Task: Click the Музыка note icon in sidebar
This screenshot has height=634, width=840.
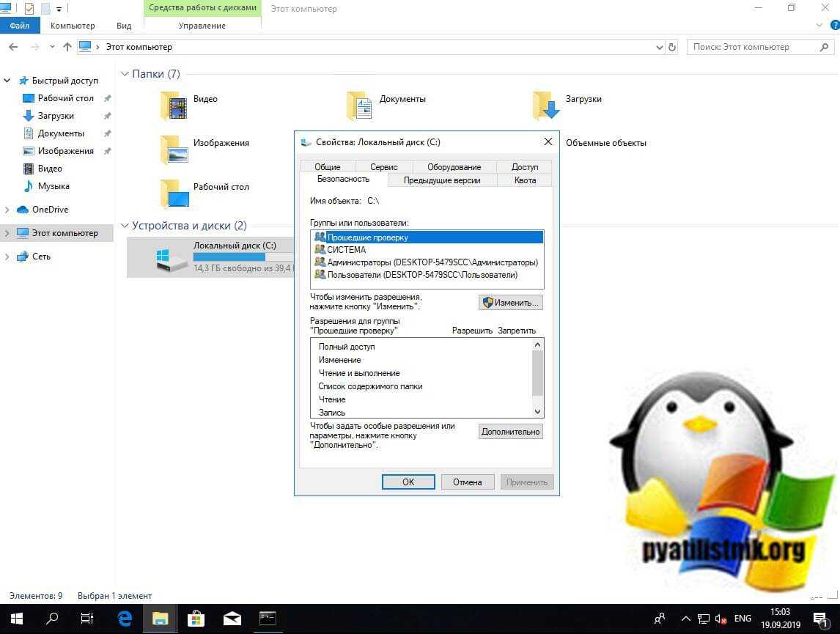Action: pos(29,186)
